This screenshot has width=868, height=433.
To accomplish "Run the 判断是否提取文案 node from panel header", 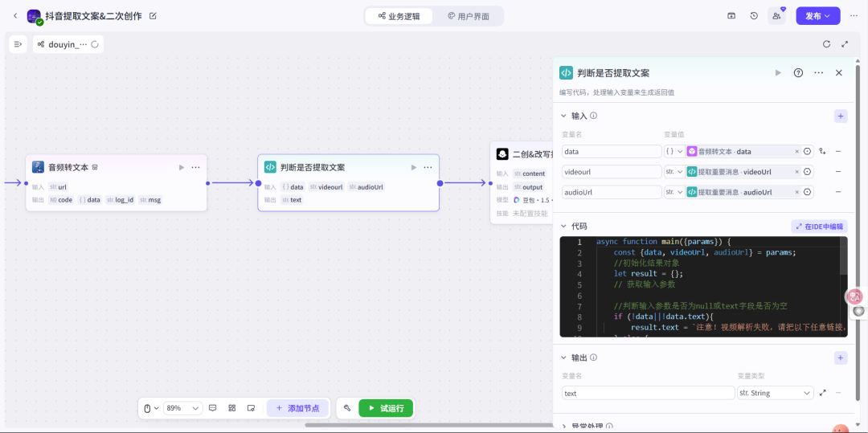I will click(777, 72).
